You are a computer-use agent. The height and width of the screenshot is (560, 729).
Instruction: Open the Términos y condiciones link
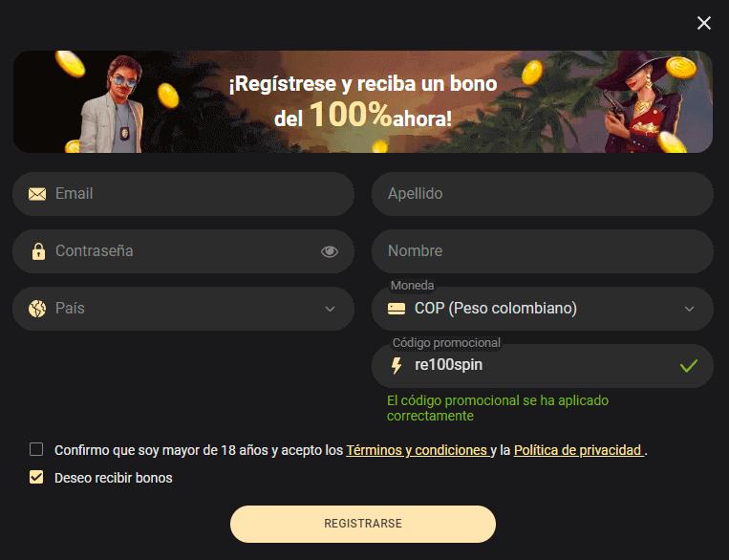point(418,450)
